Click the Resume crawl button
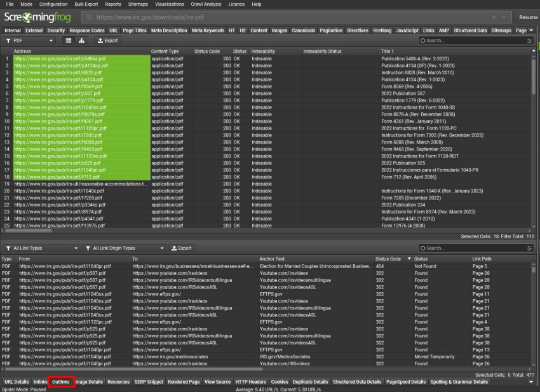The image size is (540, 392). [527, 17]
